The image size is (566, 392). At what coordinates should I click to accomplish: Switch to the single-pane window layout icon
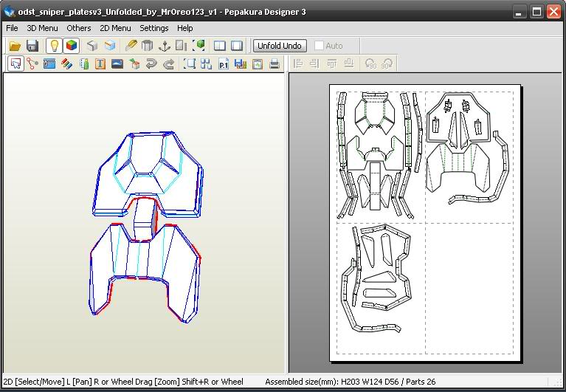pos(237,46)
